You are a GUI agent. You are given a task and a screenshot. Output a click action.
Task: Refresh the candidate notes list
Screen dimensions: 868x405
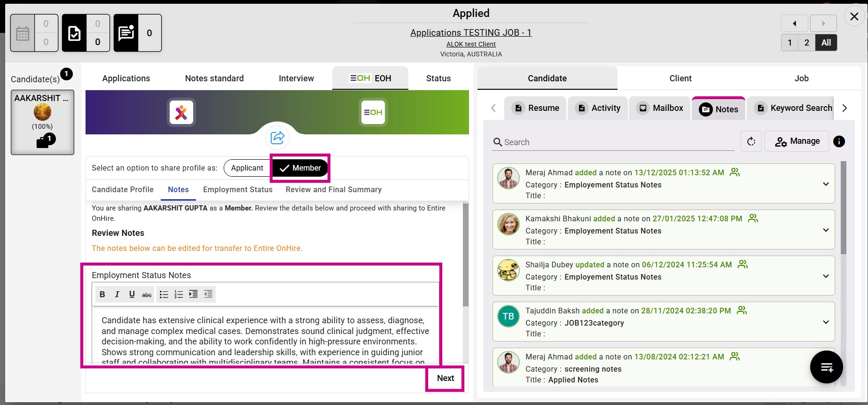[751, 141]
